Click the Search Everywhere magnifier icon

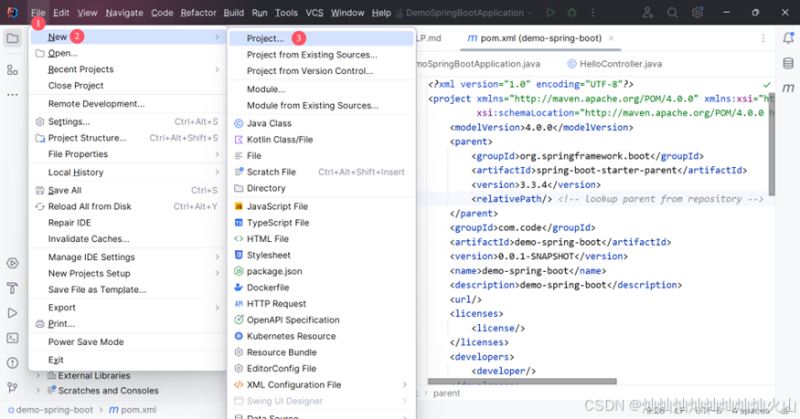click(672, 13)
